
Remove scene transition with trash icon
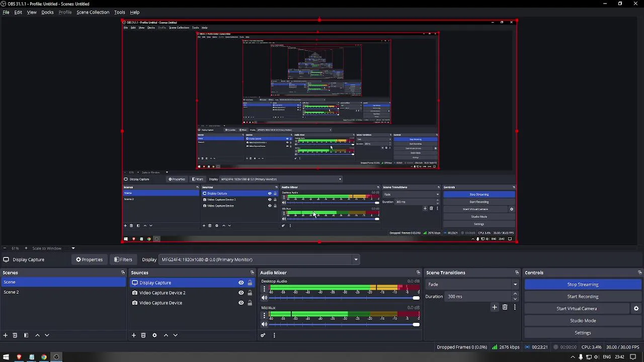[x=505, y=307]
